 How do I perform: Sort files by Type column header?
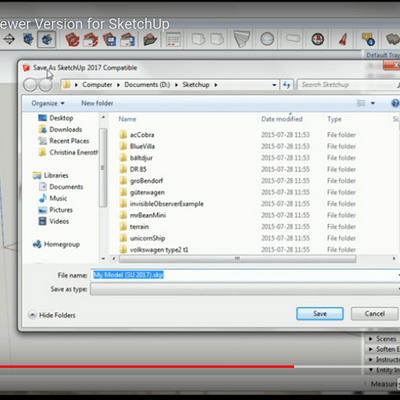point(334,119)
